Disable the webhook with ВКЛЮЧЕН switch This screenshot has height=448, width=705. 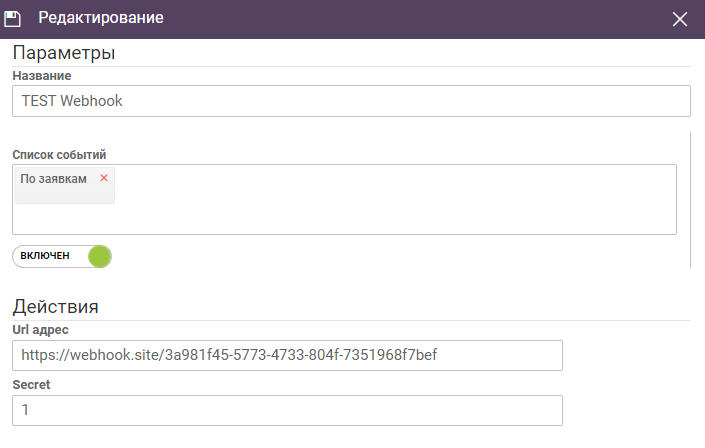[x=62, y=256]
